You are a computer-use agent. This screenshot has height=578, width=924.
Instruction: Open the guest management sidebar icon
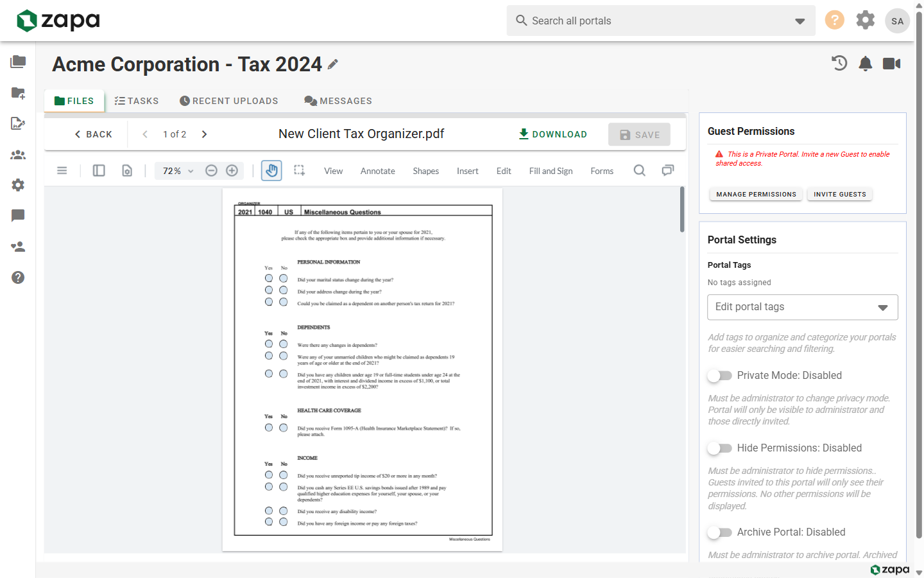coord(18,247)
